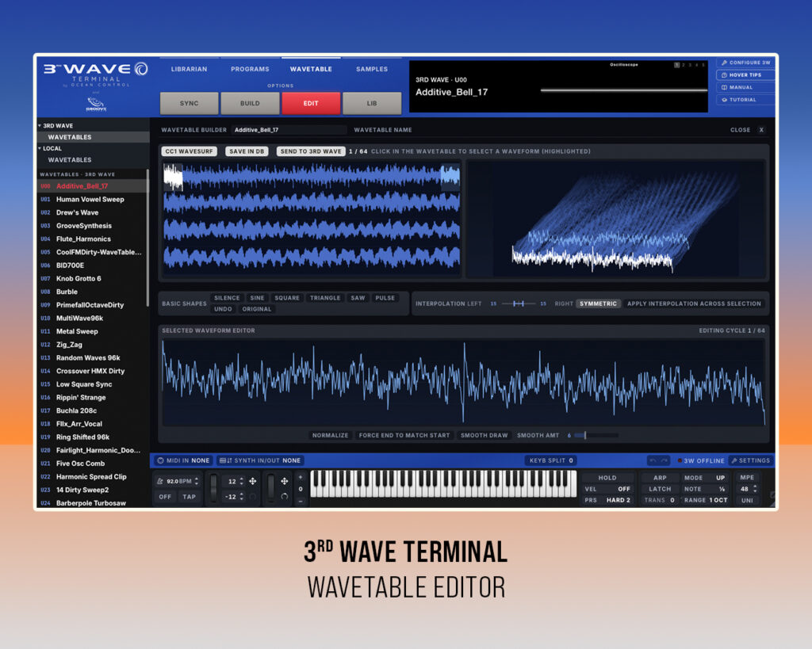Switch to the Librarian tab
Image resolution: width=812 pixels, height=649 pixels.
189,69
